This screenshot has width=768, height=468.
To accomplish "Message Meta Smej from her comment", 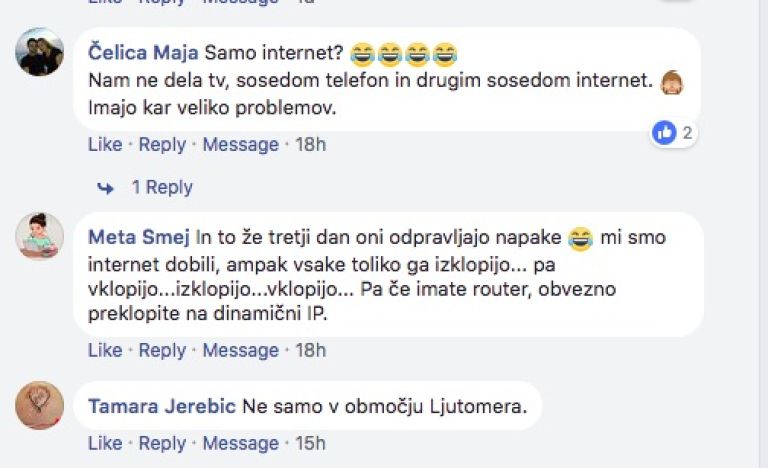I will 240,350.
